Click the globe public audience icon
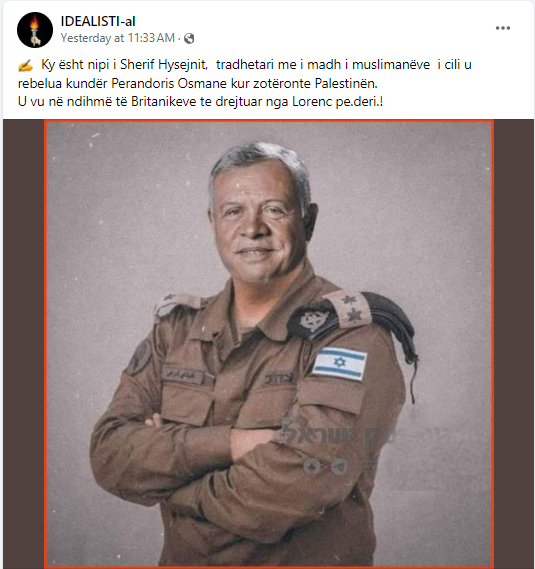Viewport: 535px width, 569px height. point(189,38)
